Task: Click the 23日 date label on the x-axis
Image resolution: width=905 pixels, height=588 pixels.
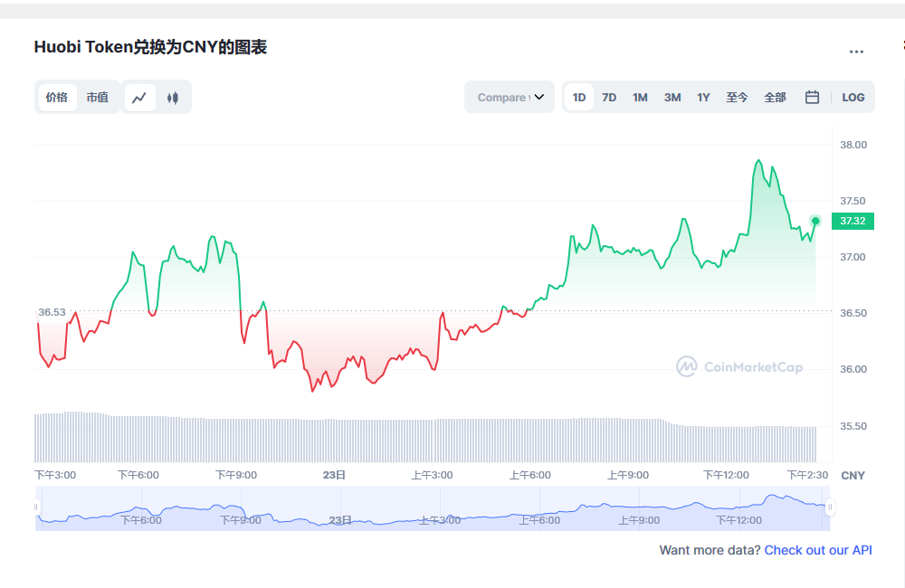Action: pyautogui.click(x=334, y=475)
